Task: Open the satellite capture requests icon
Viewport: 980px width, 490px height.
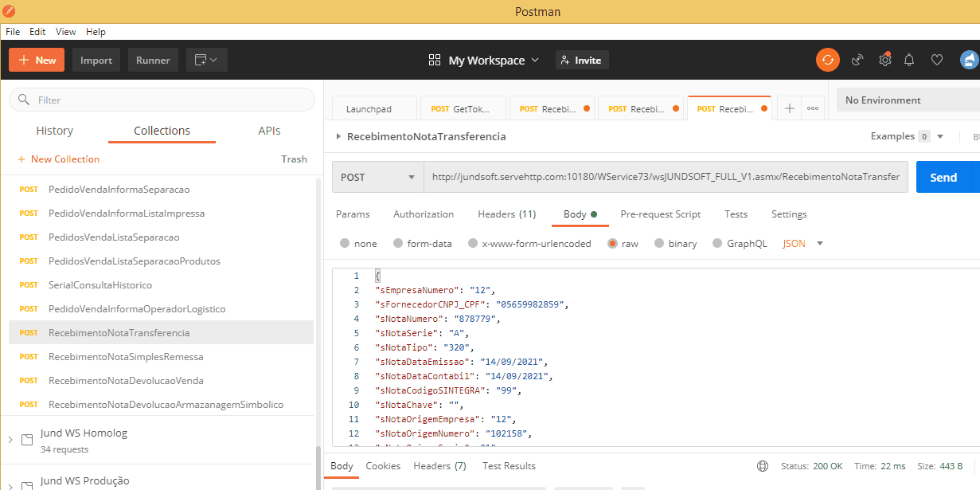Action: pyautogui.click(x=857, y=60)
